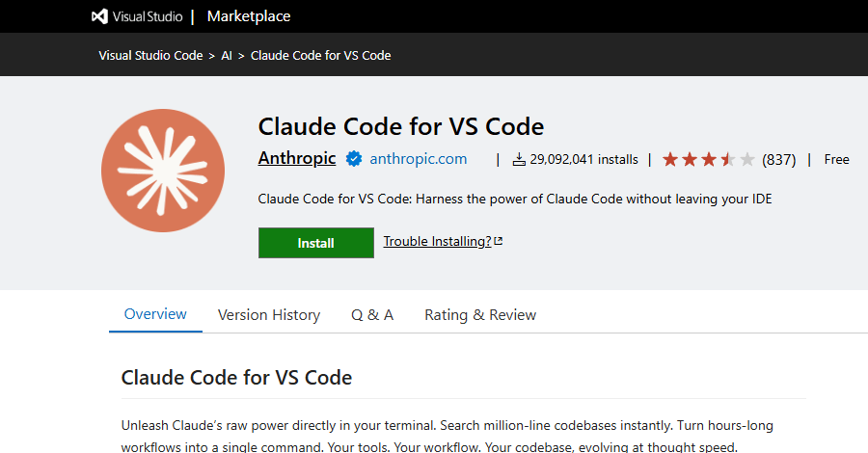868x453 pixels.
Task: Click Claude Code for VS Code breadcrumb
Action: 320,55
